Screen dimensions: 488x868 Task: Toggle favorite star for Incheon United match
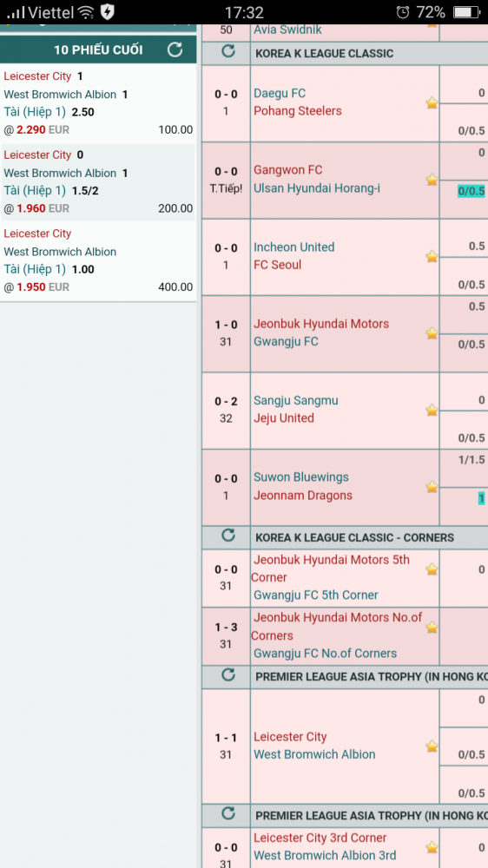(x=432, y=256)
